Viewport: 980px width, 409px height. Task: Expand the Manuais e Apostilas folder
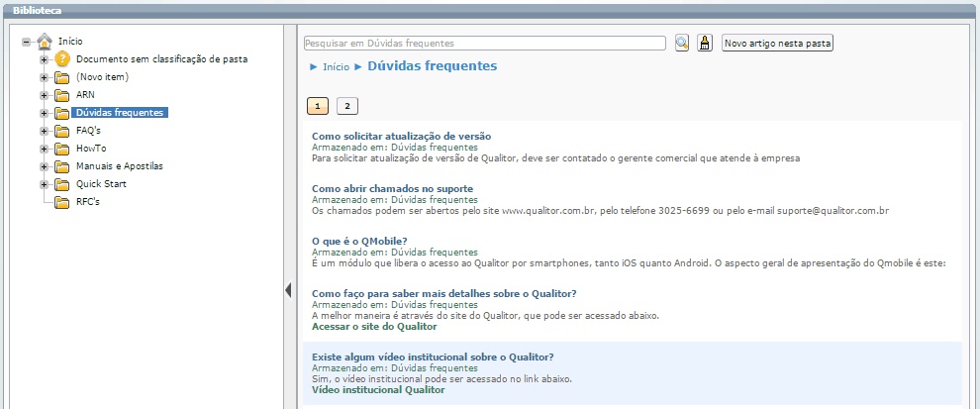click(x=44, y=166)
